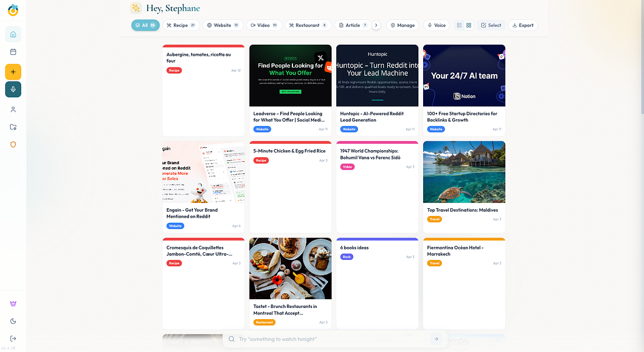The height and width of the screenshot is (352, 644).
Task: Click Book tag on 6 books ideas
Action: pos(347,256)
